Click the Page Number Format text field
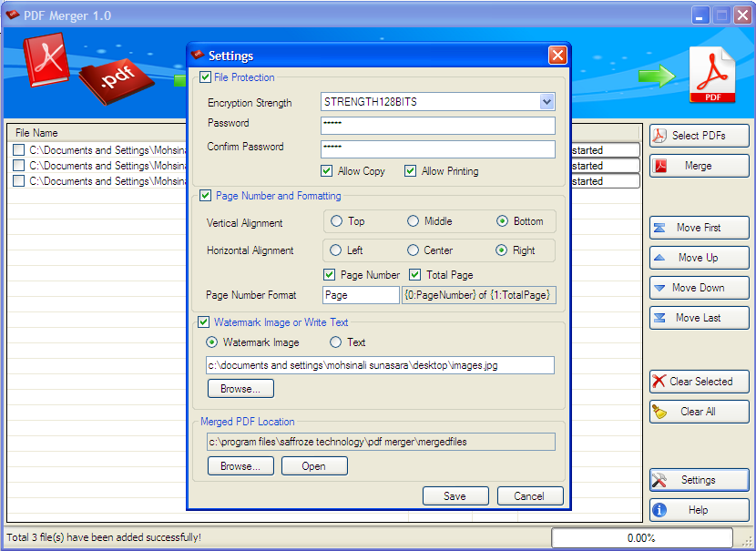 click(361, 295)
